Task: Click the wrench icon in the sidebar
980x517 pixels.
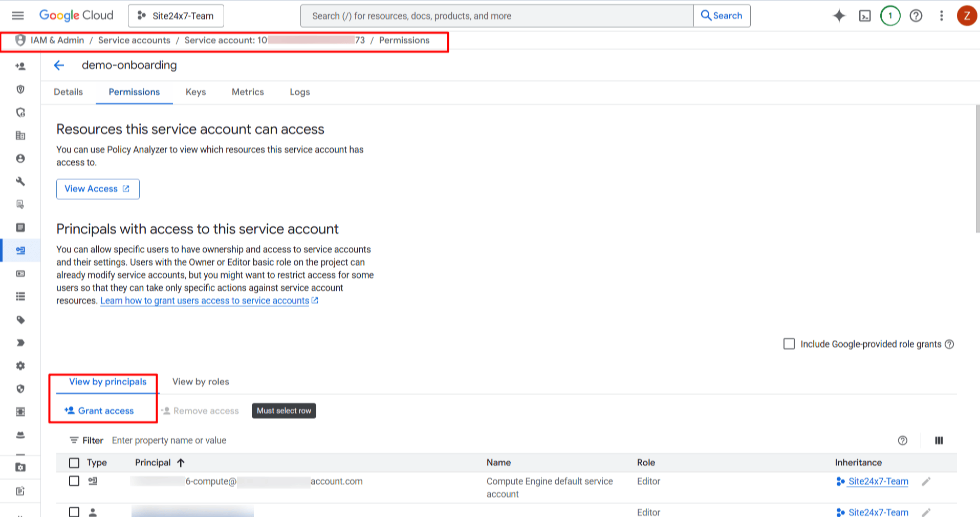Action: point(20,181)
